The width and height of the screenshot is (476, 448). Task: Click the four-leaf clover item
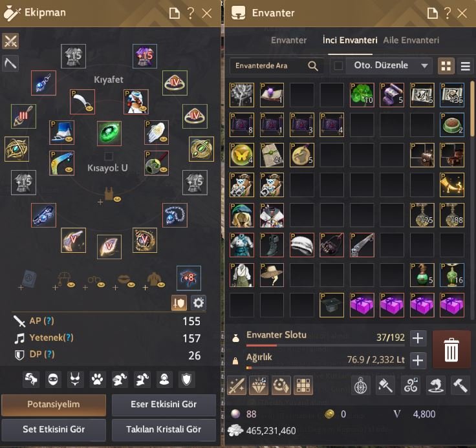[x=362, y=94]
